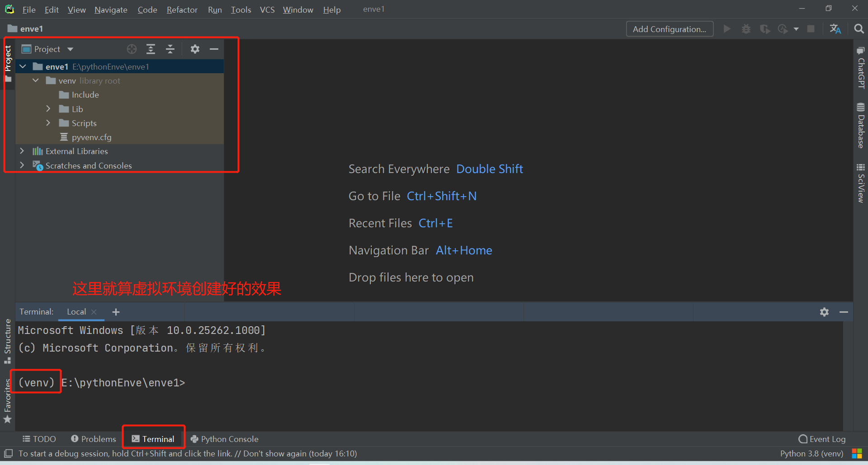Image resolution: width=868 pixels, height=465 pixels.
Task: Click the terminal vertical scrollbar
Action: [848, 376]
